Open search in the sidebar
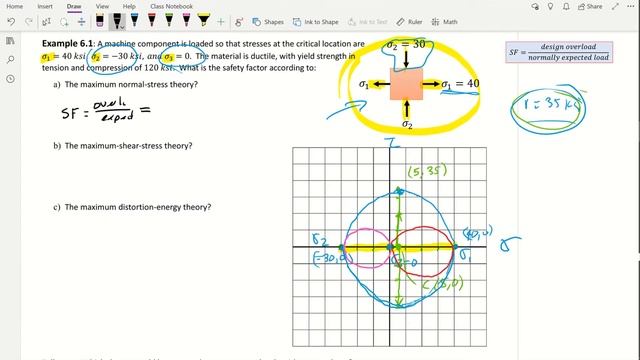The width and height of the screenshot is (640, 360). click(x=11, y=60)
